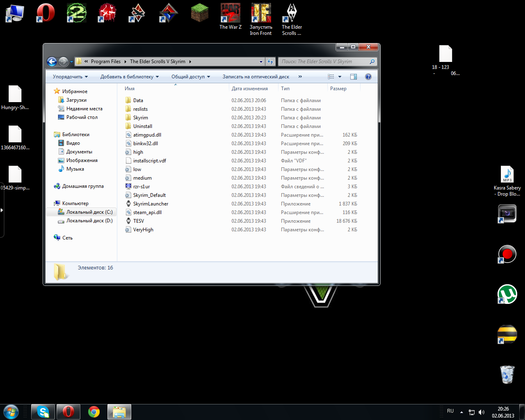Open the address bar history dropdown
The image size is (525, 420).
pos(261,62)
